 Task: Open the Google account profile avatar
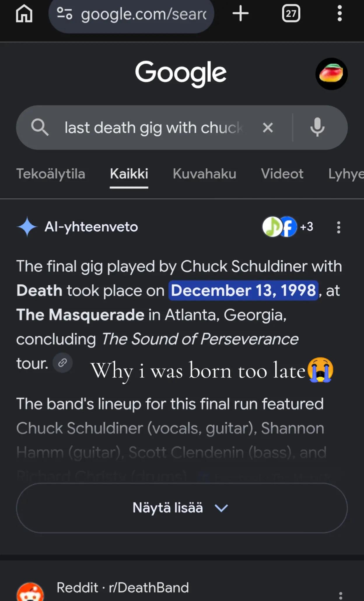pos(331,74)
